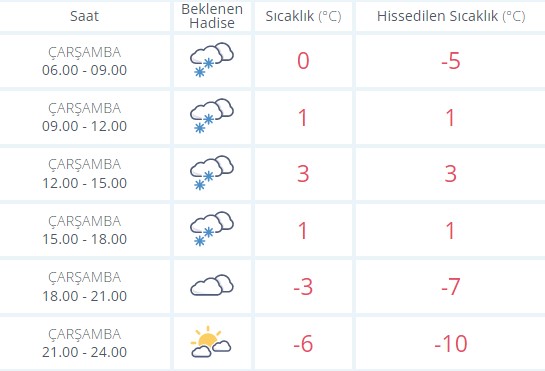Select the Çarşamba 06.00 - 09.00 time cell
The width and height of the screenshot is (545, 371).
click(84, 61)
